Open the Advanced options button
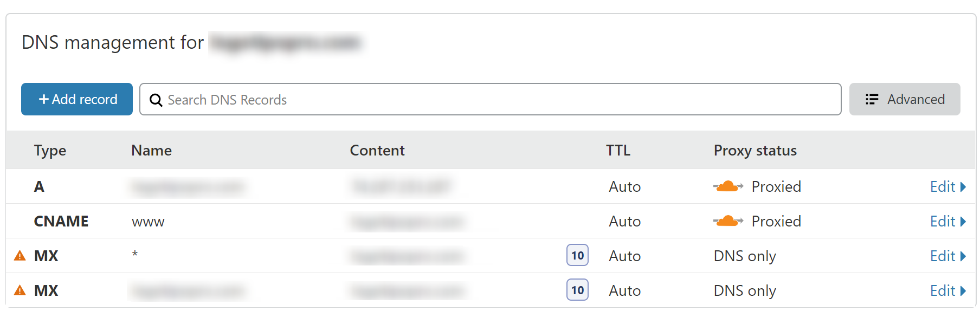The image size is (980, 311). point(904,100)
